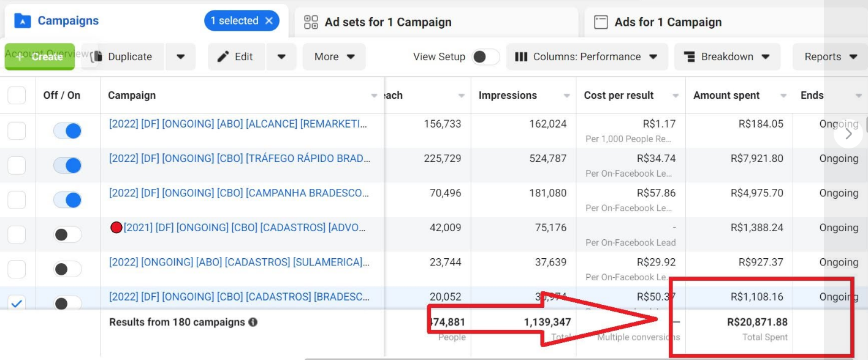Click the right chevron scroll arrow
This screenshot has width=868, height=360.
pos(848,134)
